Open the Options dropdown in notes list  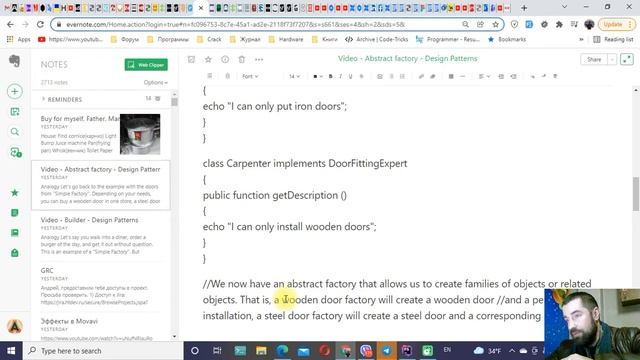156,82
